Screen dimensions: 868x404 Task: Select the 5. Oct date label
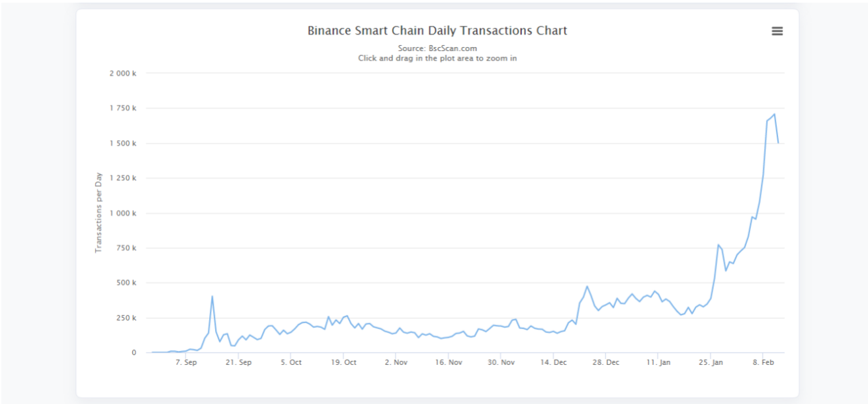click(290, 362)
